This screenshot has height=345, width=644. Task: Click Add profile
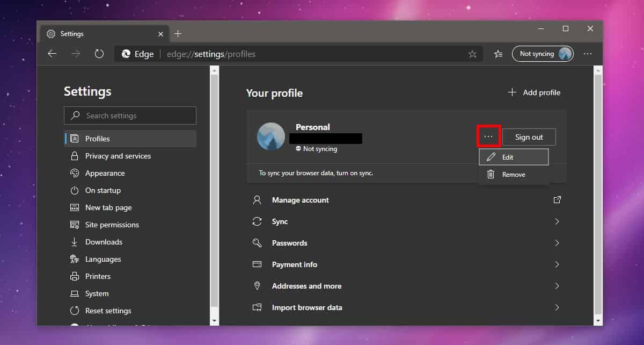point(534,92)
